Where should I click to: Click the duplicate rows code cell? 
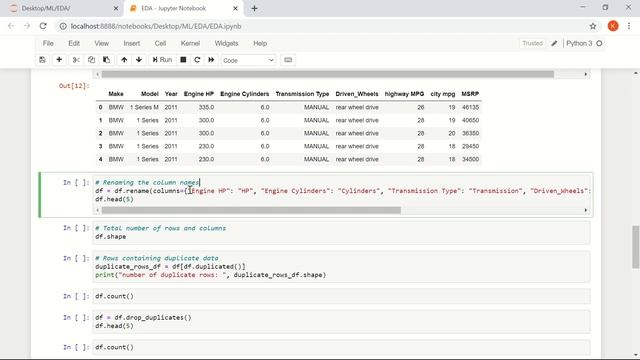pyautogui.click(x=341, y=267)
